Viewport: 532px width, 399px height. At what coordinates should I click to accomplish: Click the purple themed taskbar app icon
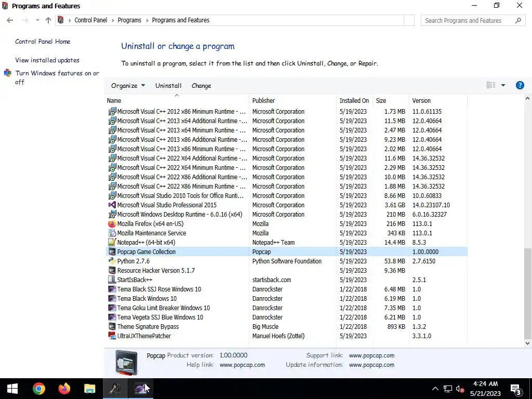click(x=140, y=389)
